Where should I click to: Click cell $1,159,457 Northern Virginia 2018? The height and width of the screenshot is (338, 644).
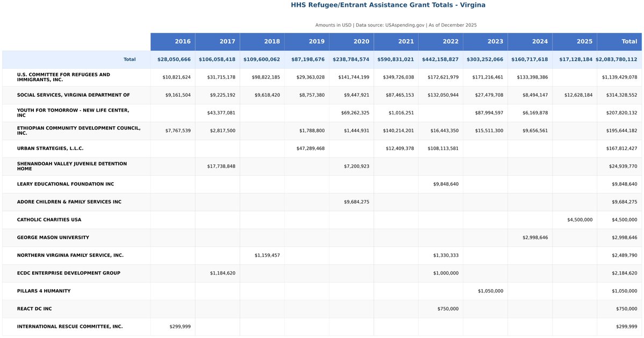[x=267, y=255]
